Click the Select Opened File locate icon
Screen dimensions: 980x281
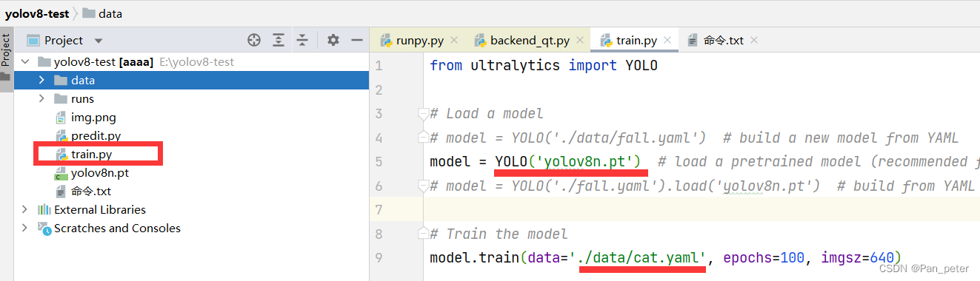click(x=254, y=40)
